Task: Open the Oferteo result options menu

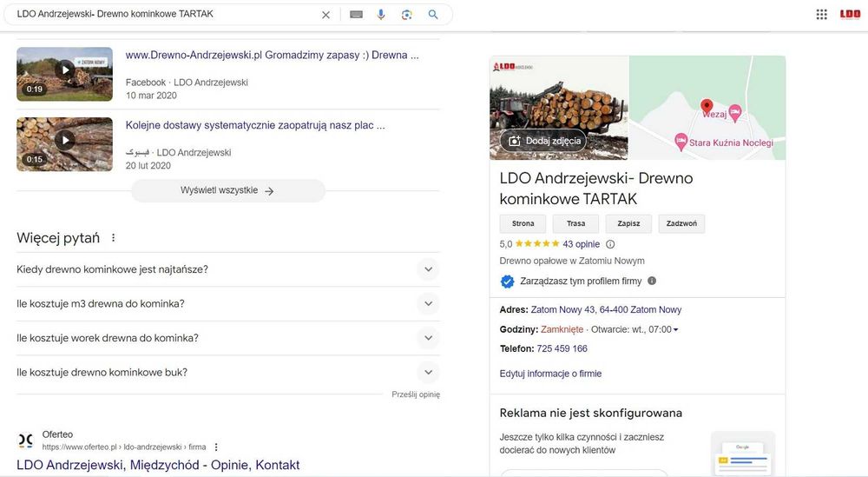Action: click(216, 447)
